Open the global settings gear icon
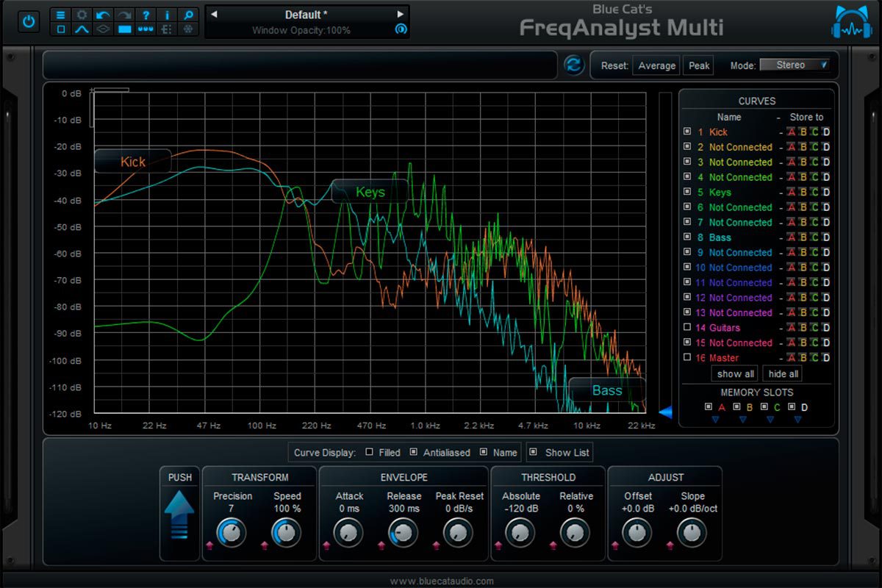The height and width of the screenshot is (588, 882). click(x=82, y=15)
